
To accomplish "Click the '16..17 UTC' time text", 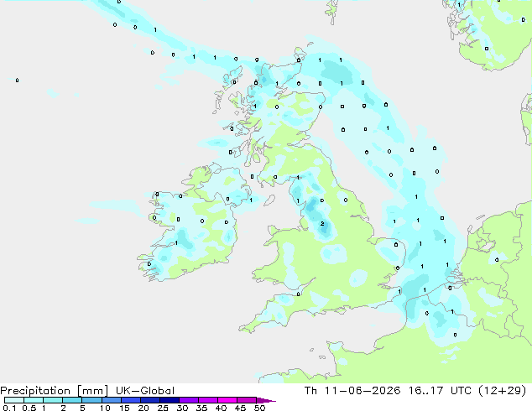I will (x=440, y=391).
